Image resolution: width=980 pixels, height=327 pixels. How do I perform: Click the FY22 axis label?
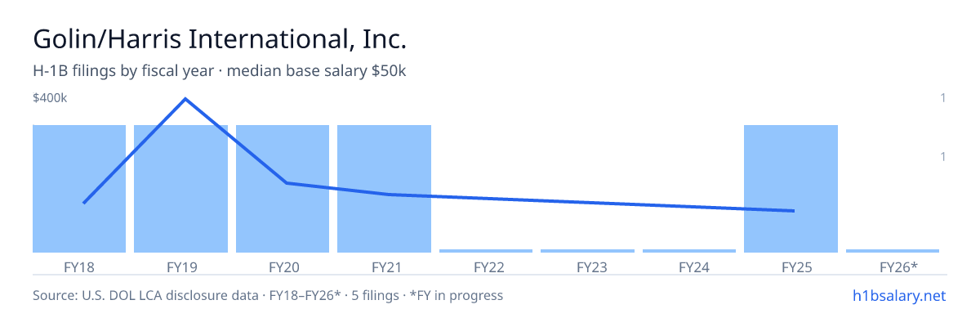pos(489,267)
